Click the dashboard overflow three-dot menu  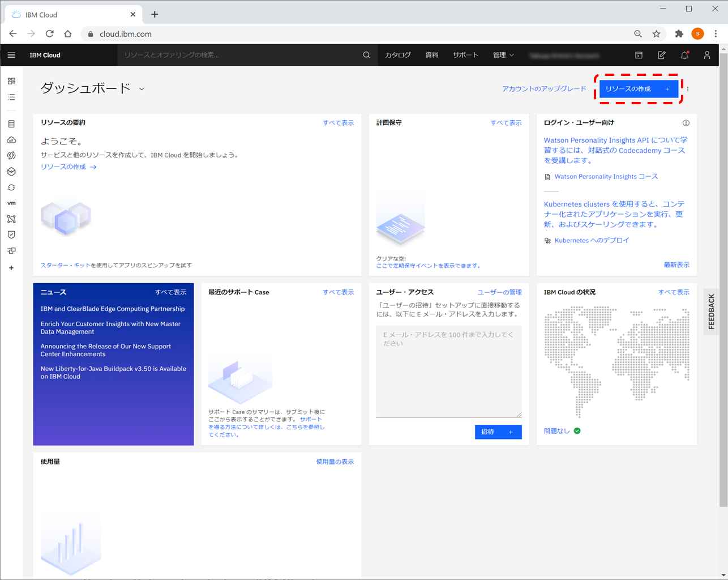coord(688,89)
